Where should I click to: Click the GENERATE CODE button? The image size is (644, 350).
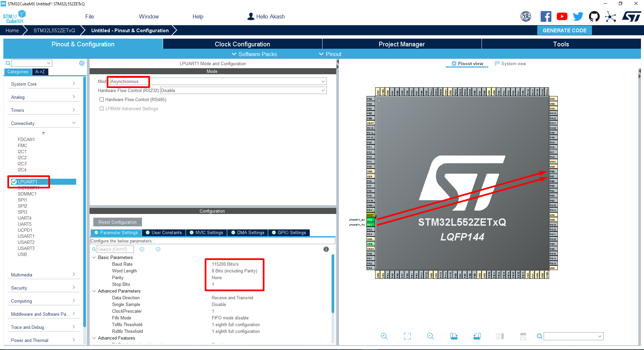(564, 30)
